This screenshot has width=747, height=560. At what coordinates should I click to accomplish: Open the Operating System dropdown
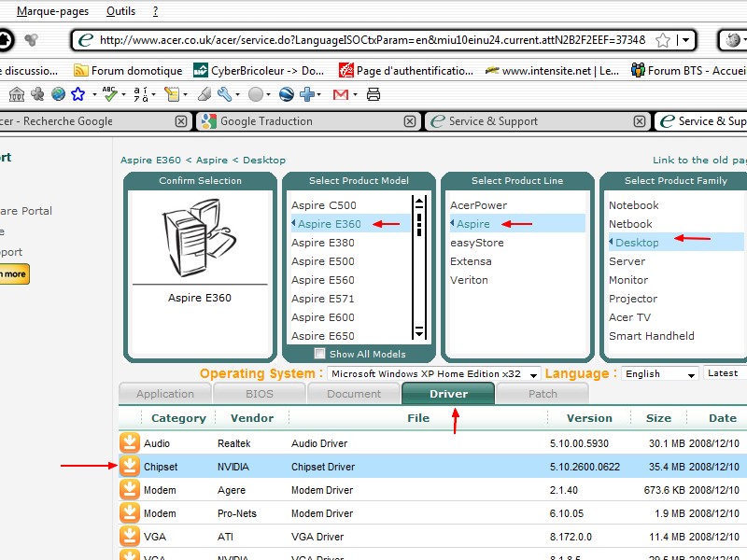coord(433,374)
